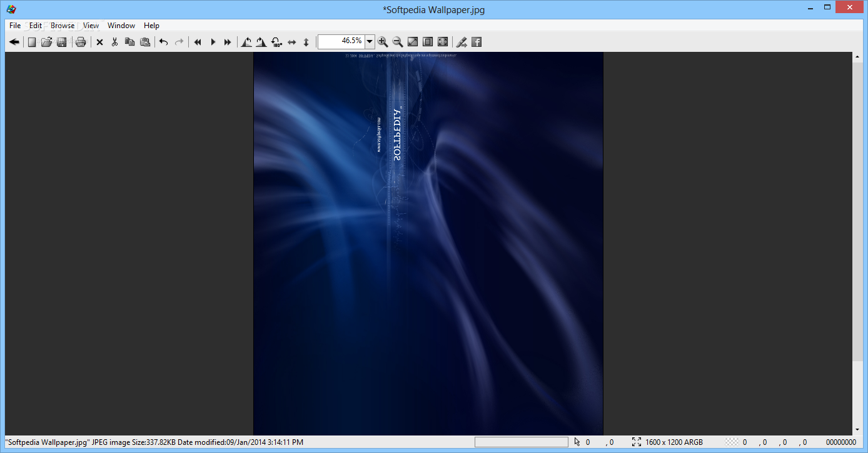Click the back arrow toolbar icon
The image size is (868, 453).
click(x=14, y=42)
